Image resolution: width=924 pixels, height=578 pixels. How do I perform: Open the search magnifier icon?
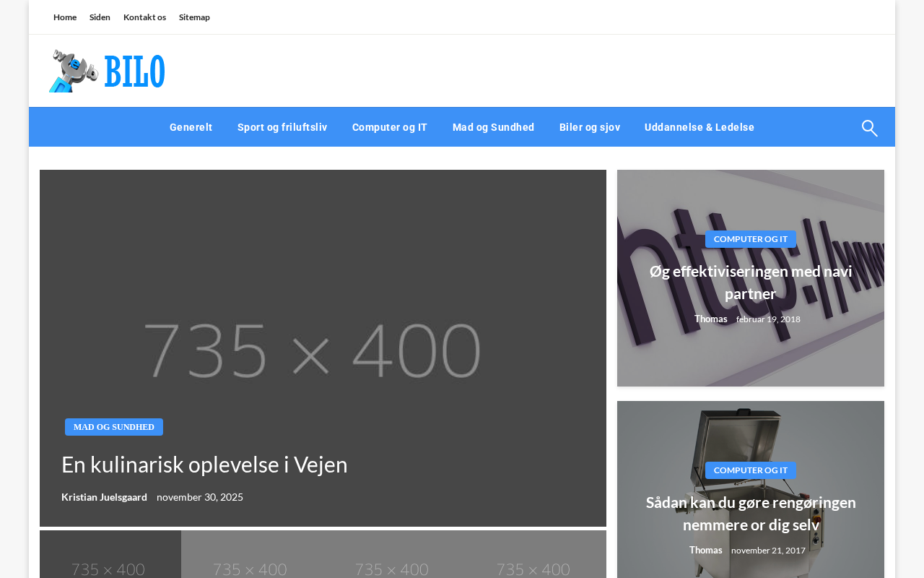point(870,128)
